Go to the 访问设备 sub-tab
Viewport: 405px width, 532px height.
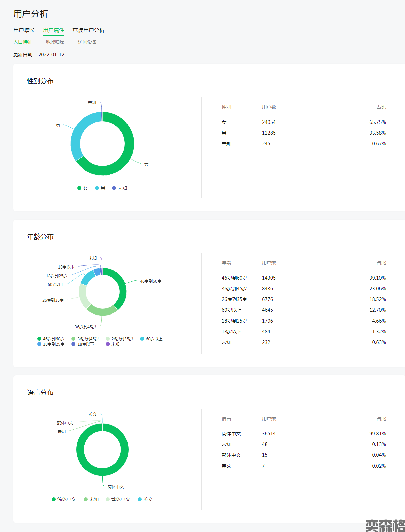pyautogui.click(x=87, y=42)
